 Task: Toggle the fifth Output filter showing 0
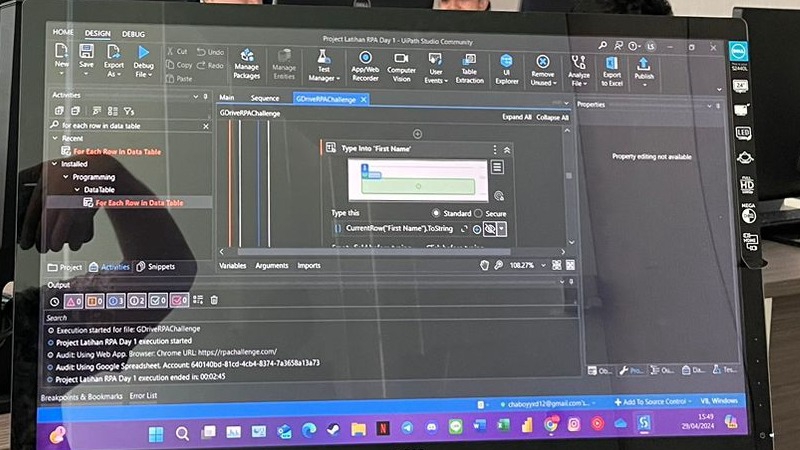157,300
